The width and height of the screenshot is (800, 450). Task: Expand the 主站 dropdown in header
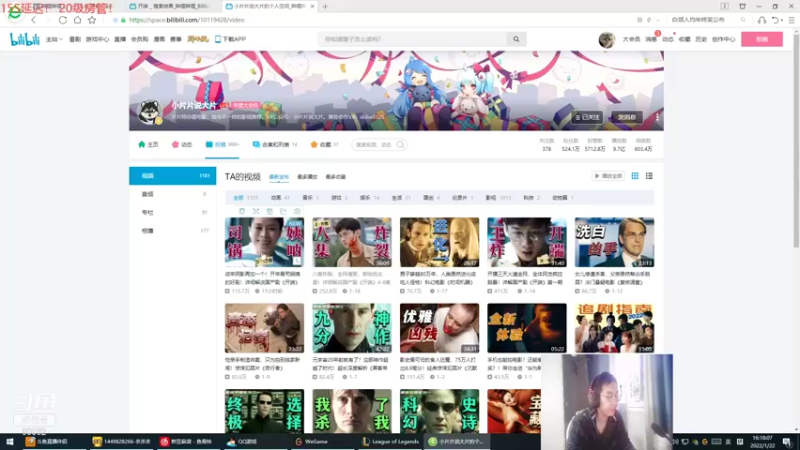[54, 39]
